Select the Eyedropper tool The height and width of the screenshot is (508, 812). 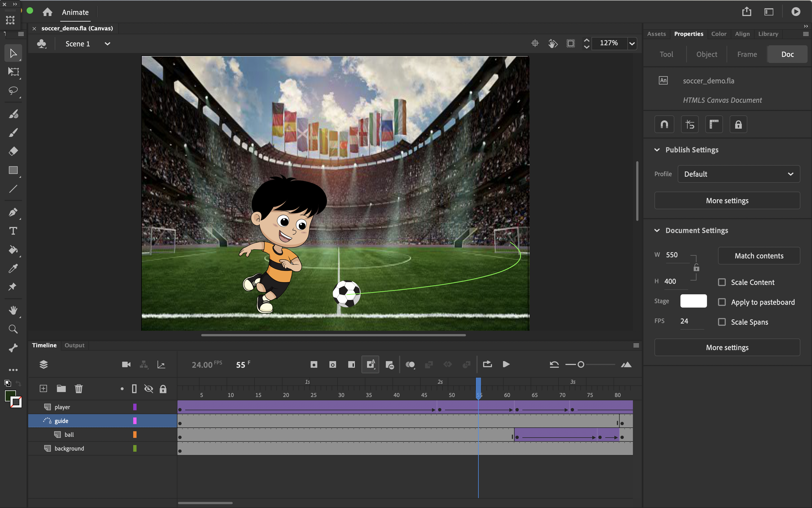coord(13,268)
